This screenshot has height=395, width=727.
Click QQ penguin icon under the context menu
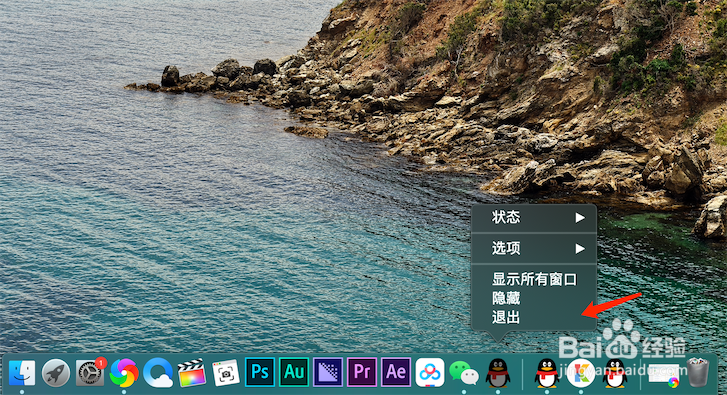click(498, 372)
